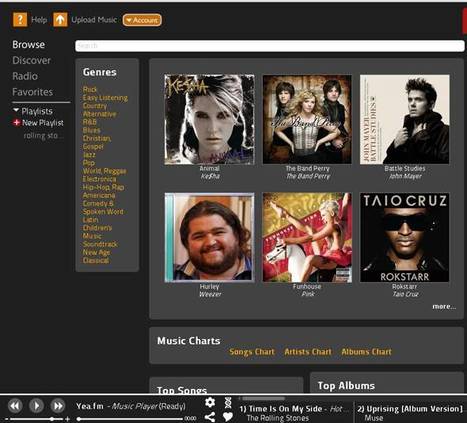Open the Weezer Hurley album cover
This screenshot has width=467, height=423.
[209, 237]
